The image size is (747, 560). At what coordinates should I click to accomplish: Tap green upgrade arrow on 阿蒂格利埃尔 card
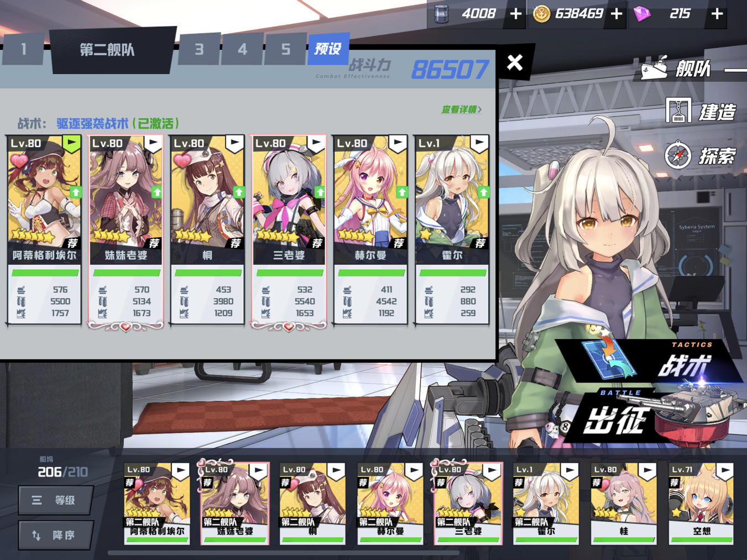pos(76,192)
